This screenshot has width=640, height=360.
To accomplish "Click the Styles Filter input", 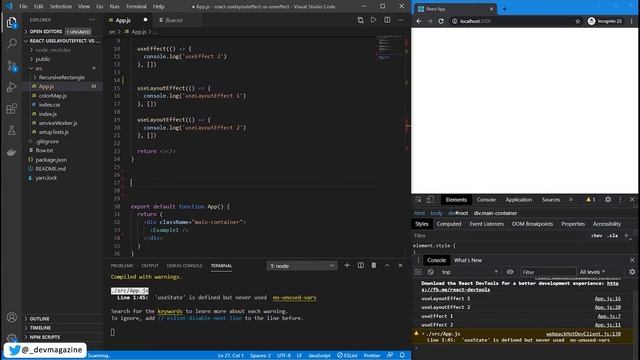I will pos(500,236).
